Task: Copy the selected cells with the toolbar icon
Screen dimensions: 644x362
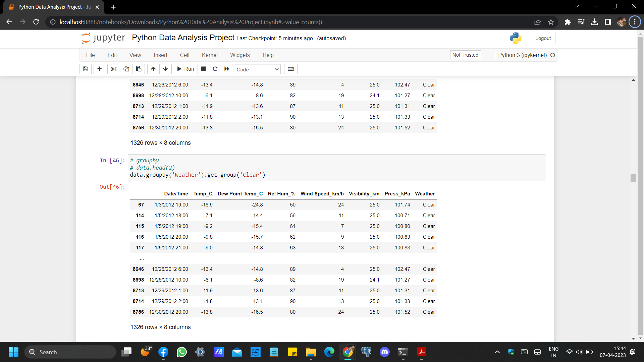Action: click(126, 69)
